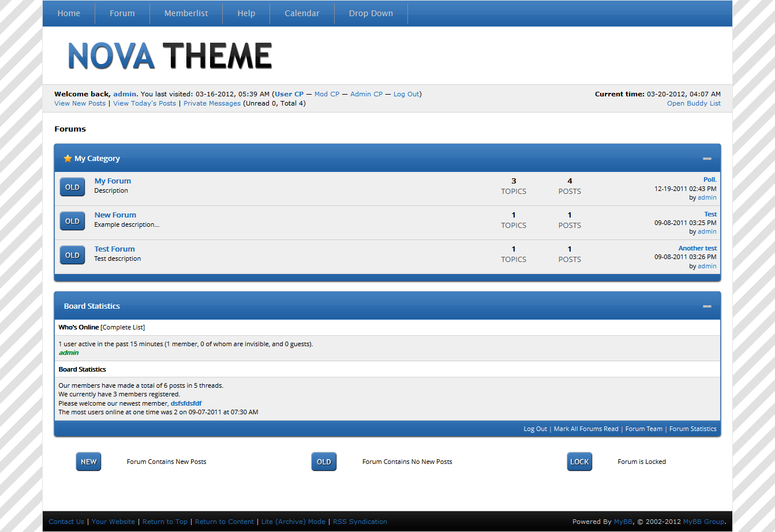Click the Nova Theme logo
775x532 pixels.
170,56
